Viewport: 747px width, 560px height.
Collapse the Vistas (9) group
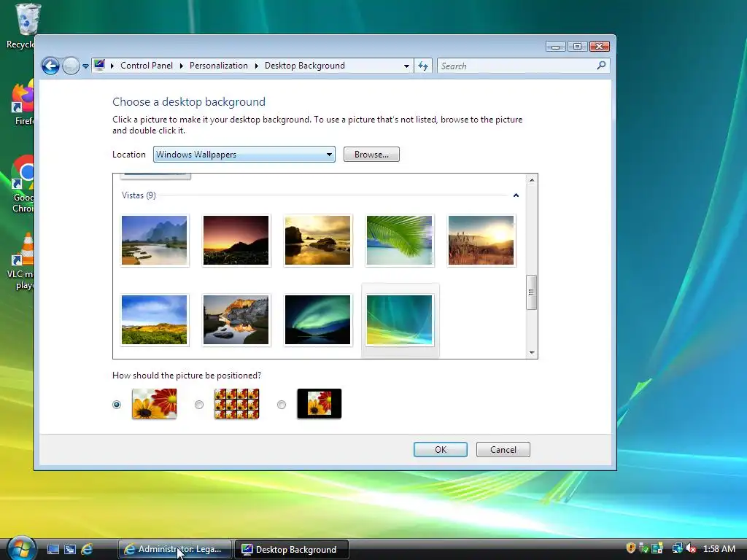(x=516, y=195)
